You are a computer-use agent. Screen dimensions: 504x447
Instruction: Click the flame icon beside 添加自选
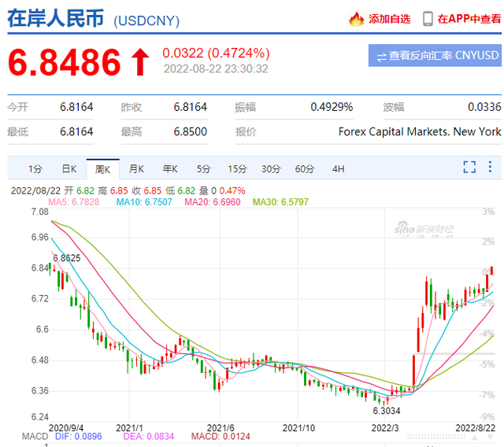[x=357, y=18]
